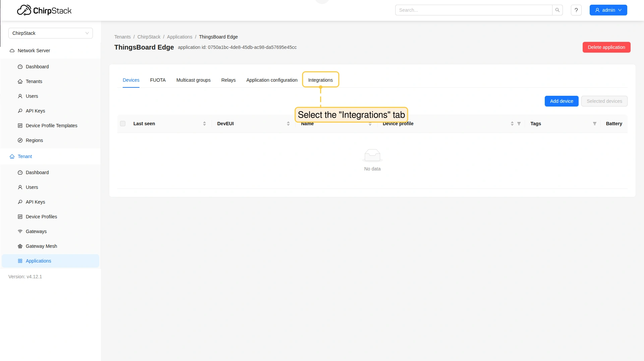Click the search magnifier icon button
The image size is (644, 361).
(557, 10)
